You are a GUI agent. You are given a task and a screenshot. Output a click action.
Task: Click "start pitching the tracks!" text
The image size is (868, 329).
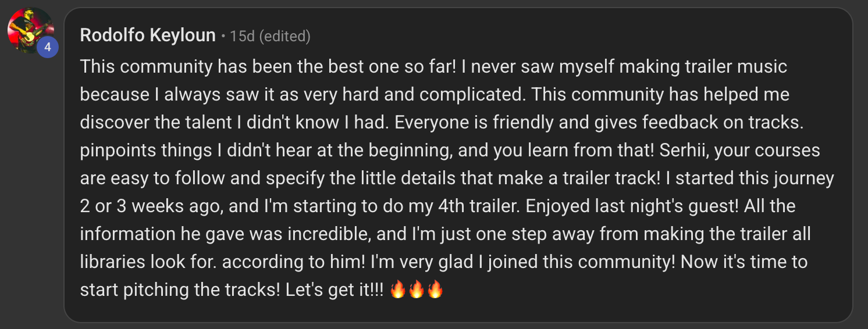[180, 289]
